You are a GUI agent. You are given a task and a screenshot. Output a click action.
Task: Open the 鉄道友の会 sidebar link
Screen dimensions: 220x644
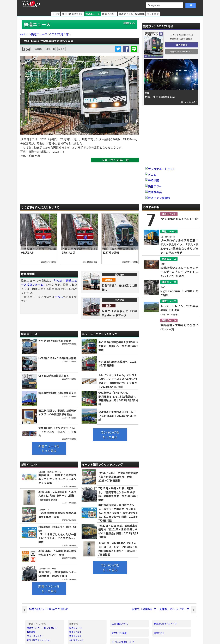point(153,192)
